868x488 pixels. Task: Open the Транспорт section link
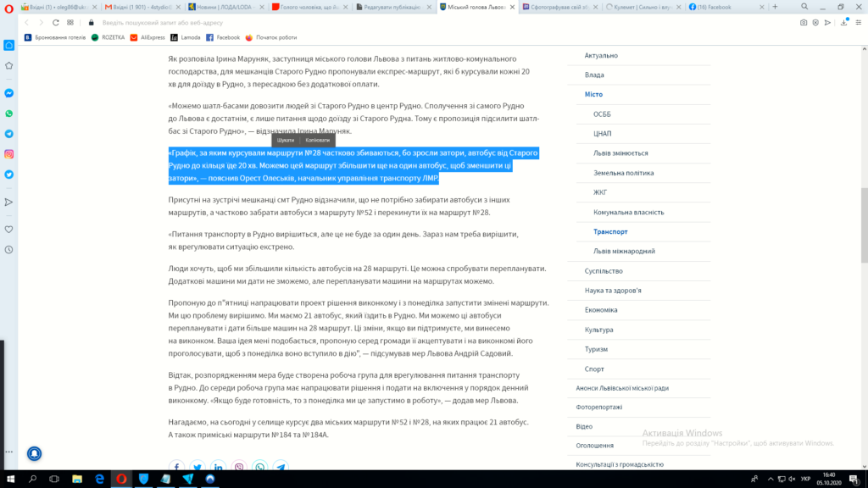[610, 231]
